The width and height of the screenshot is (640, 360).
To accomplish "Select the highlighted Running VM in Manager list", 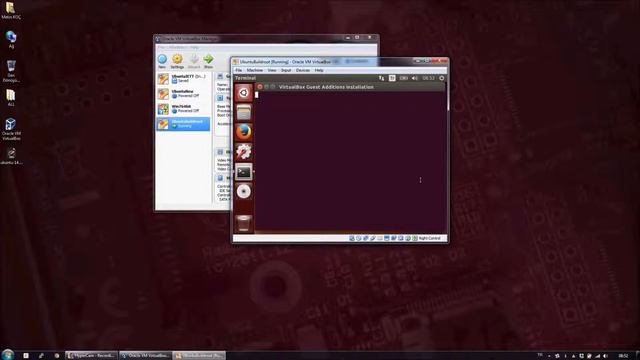I will pos(183,124).
